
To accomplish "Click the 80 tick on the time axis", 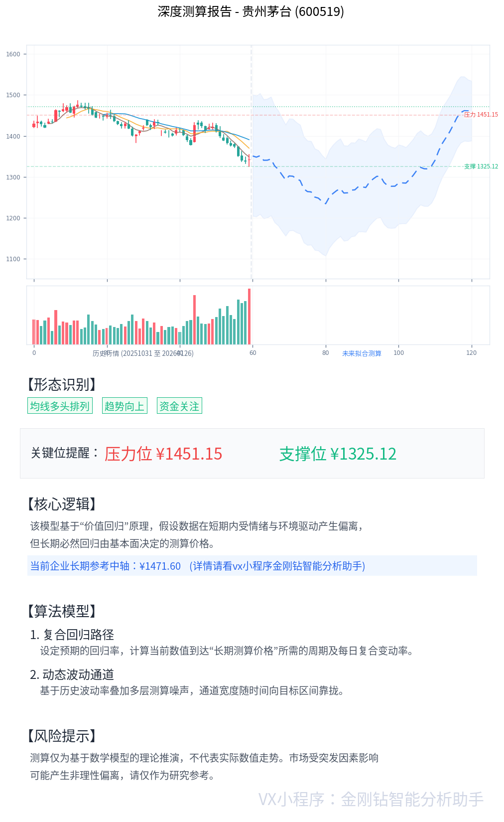I will (x=326, y=353).
